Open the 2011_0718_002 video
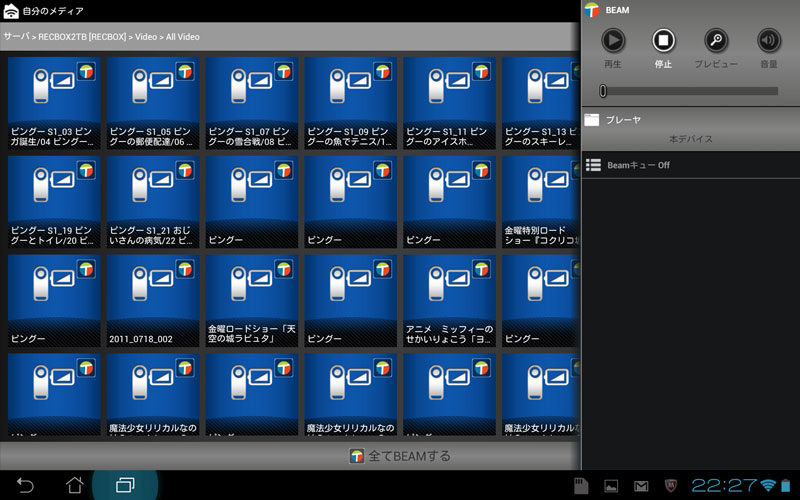This screenshot has width=800, height=500. click(x=153, y=300)
